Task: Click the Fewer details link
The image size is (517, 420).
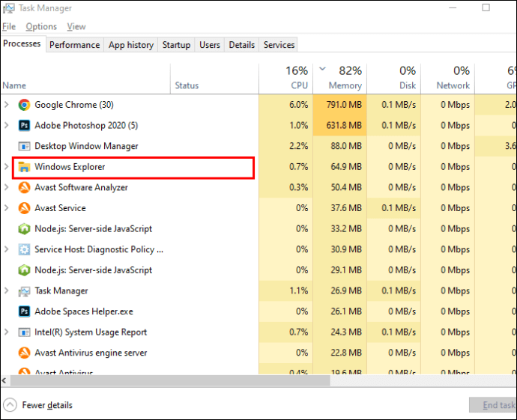Action: coord(47,405)
